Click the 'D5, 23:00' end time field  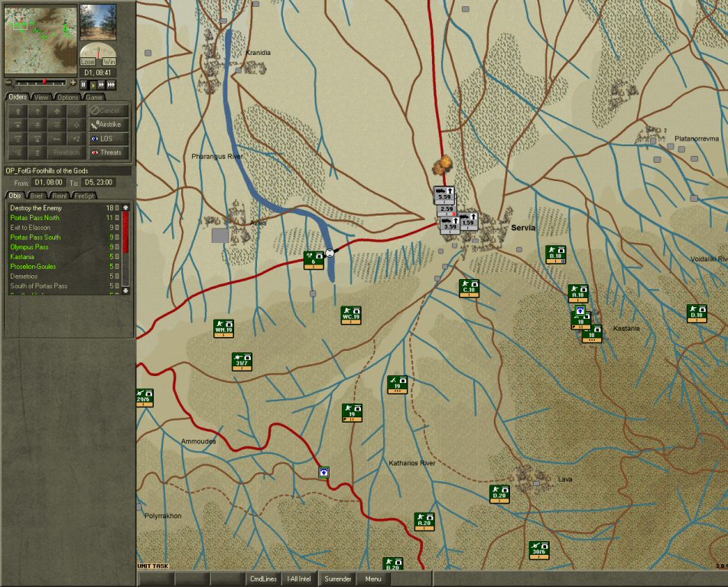99,183
